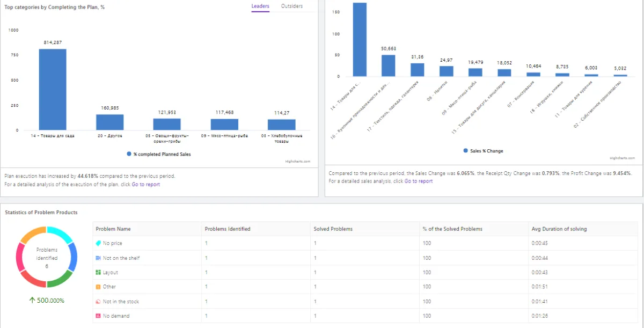Click the 08 – Хлебобулочные товары axis label
Viewport: 644px width, 328px height.
282,139
